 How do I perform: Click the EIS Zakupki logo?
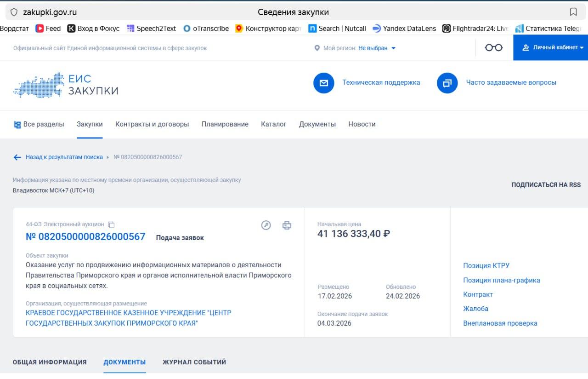click(x=66, y=85)
